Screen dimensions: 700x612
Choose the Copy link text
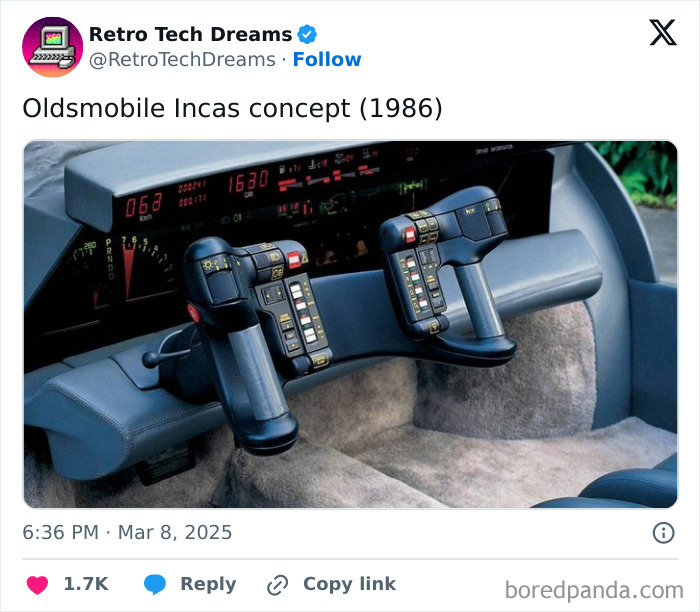point(350,584)
